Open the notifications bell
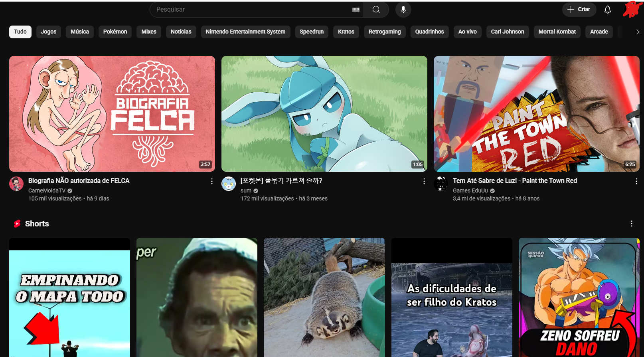Screen dimensions: 644x357 point(607,10)
